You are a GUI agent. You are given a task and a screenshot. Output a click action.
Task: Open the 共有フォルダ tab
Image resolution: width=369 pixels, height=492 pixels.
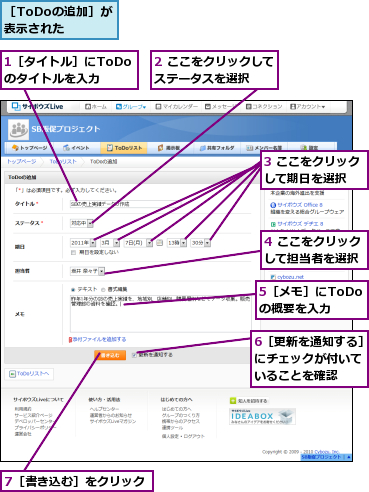pyautogui.click(x=217, y=148)
